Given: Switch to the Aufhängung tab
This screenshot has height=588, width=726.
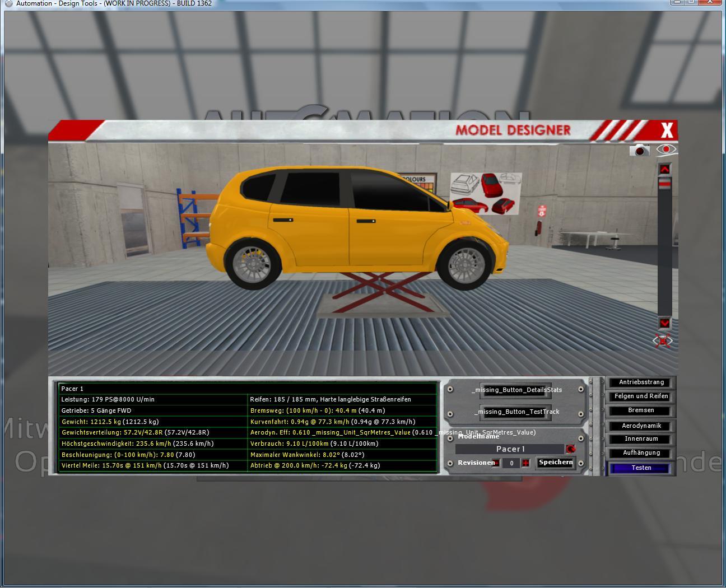Looking at the screenshot, I should pos(641,453).
